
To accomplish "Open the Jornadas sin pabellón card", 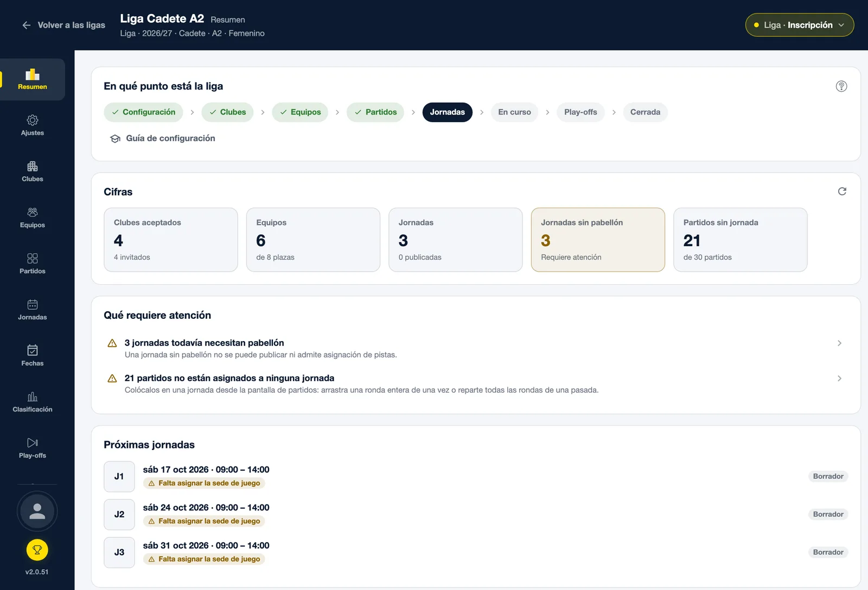I will [x=598, y=240].
